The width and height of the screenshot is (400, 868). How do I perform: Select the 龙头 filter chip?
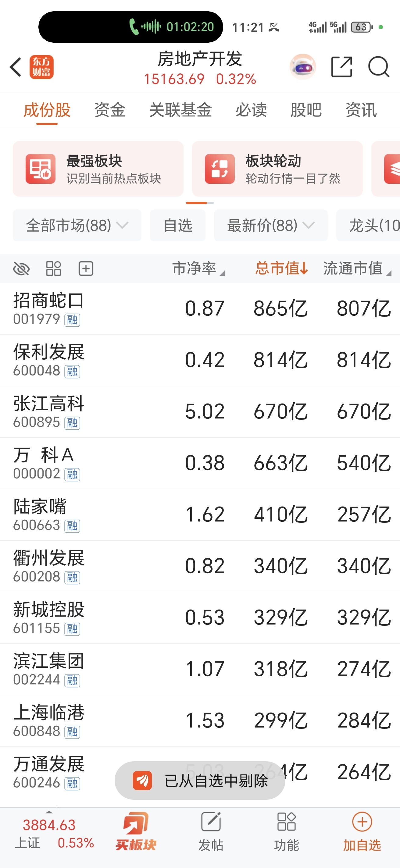[x=368, y=226]
